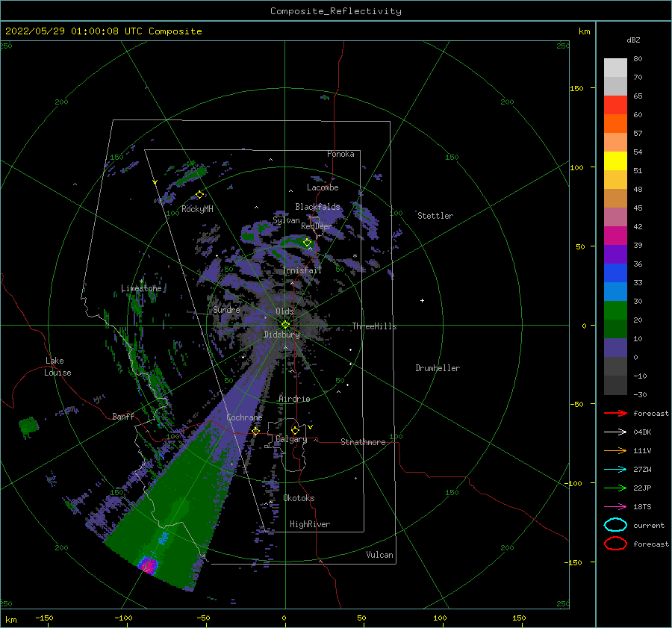Click the Ponoka label
This screenshot has height=628, width=672.
(340, 154)
